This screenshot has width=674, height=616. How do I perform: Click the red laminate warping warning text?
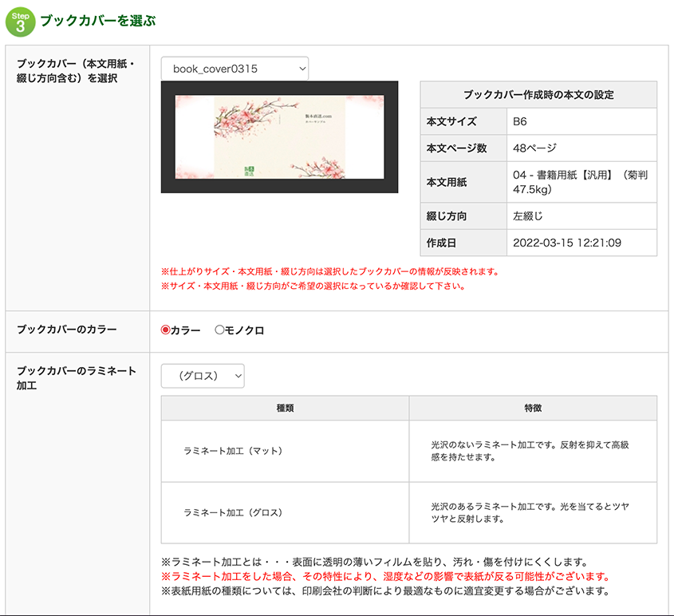click(385, 576)
